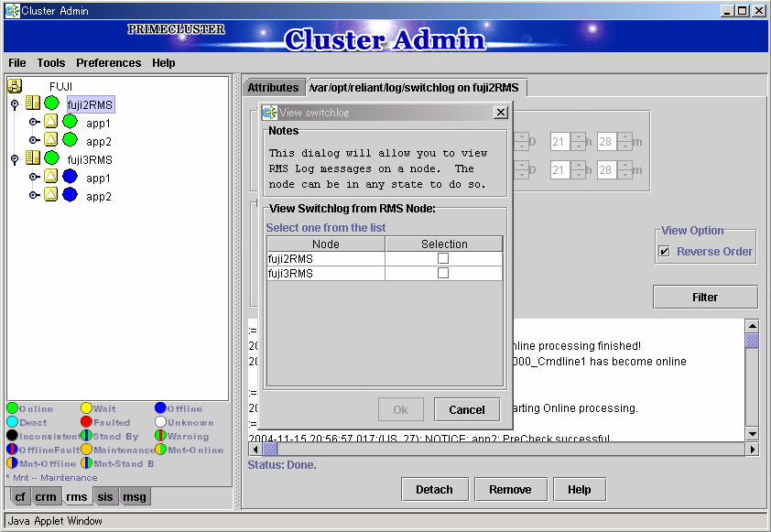The height and width of the screenshot is (532, 771).
Task: Click the Ok button in the dialog
Action: click(x=401, y=409)
